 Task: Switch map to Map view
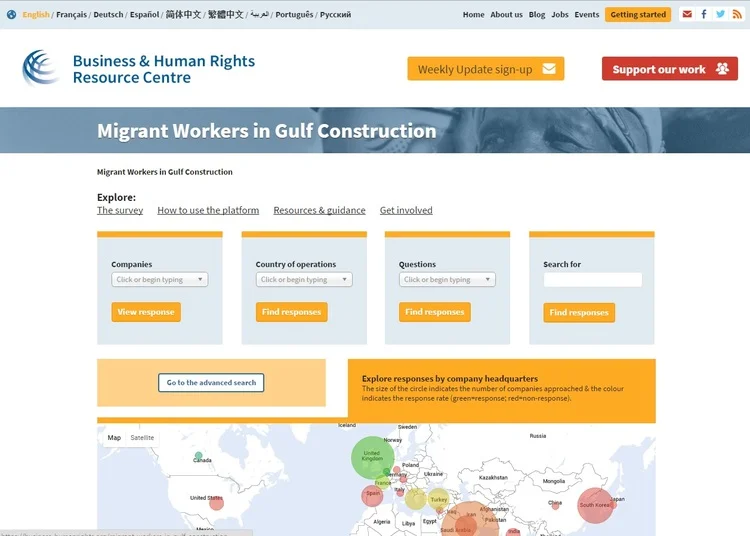pyautogui.click(x=114, y=438)
